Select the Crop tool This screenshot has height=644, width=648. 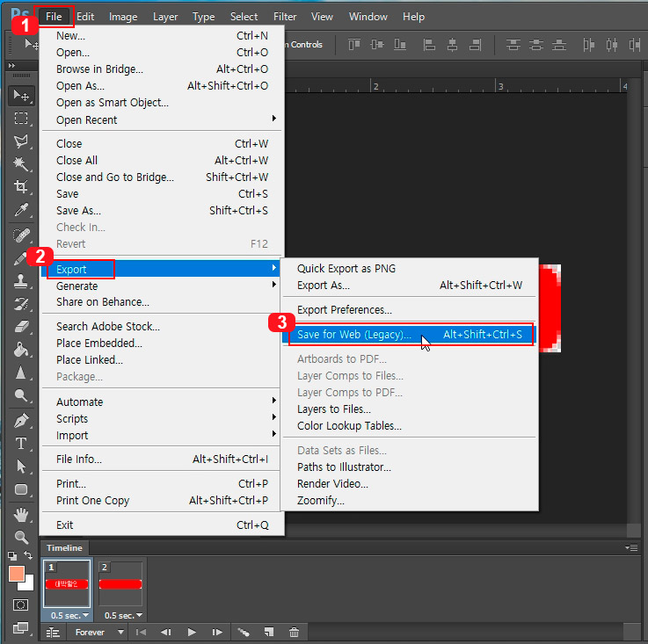click(x=21, y=187)
